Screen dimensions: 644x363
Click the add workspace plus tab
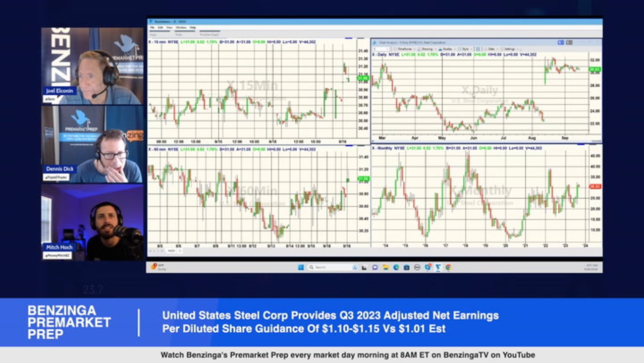[180, 251]
